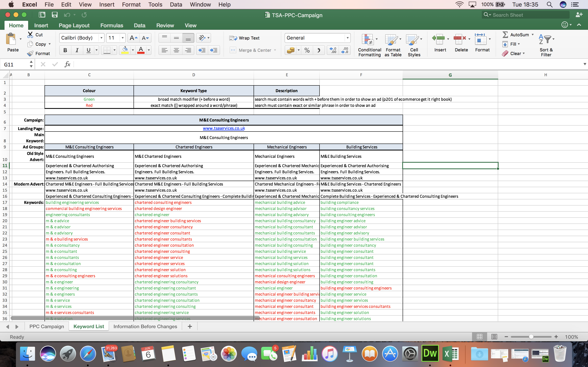Viewport: 588px width, 367px height.
Task: Toggle Bold formatting
Action: [x=65, y=50]
